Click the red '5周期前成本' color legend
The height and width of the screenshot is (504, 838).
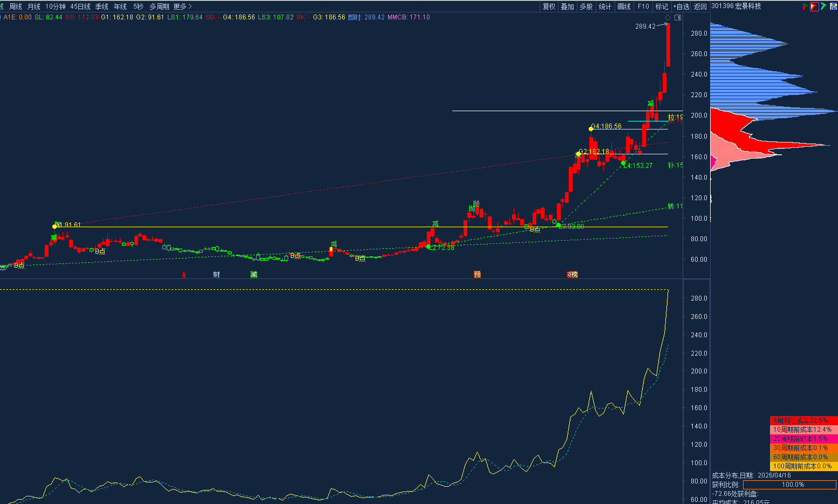[803, 420]
